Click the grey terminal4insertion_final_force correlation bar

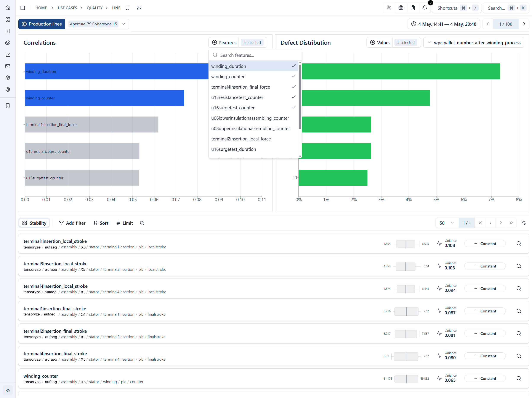[x=91, y=124]
